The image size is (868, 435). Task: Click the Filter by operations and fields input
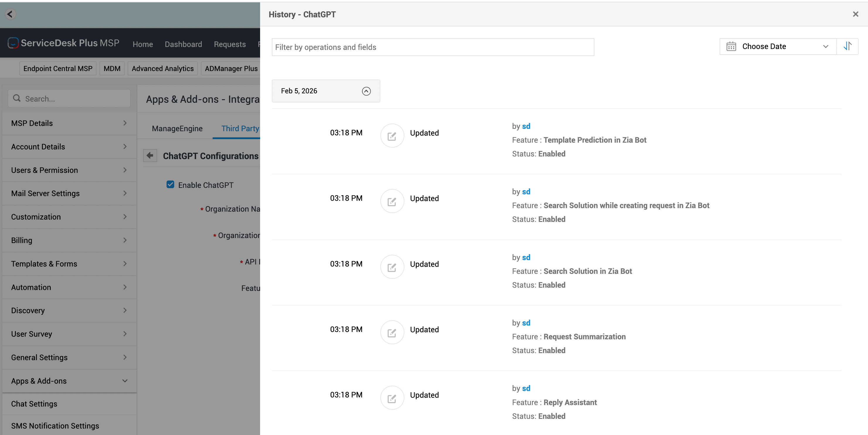(433, 47)
